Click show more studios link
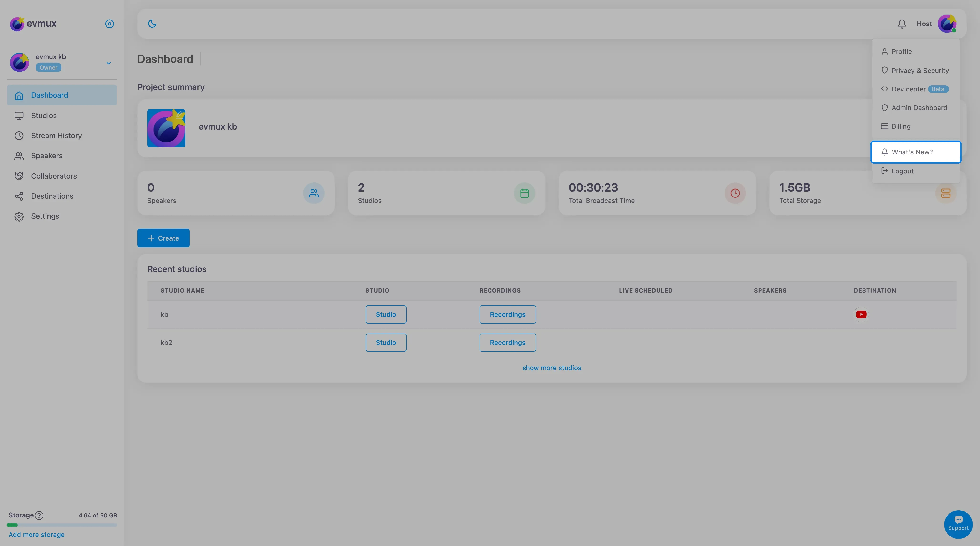Screen dimensions: 980x546 point(552,368)
